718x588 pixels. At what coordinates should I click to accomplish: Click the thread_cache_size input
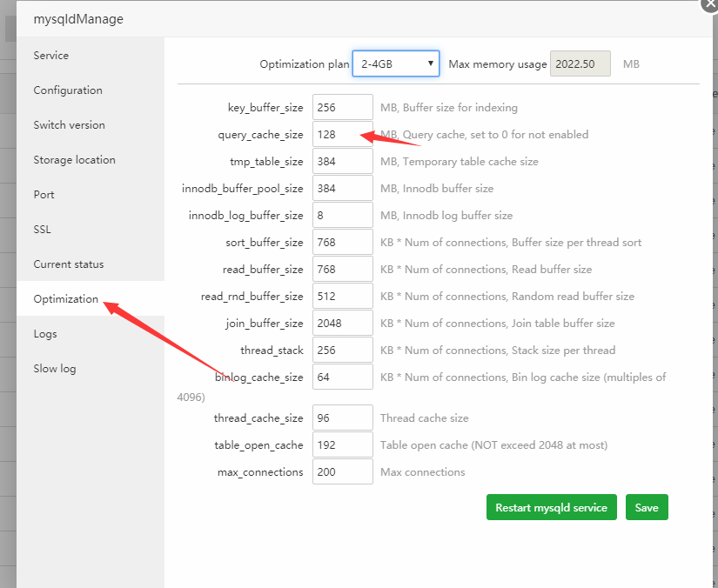[x=342, y=418]
